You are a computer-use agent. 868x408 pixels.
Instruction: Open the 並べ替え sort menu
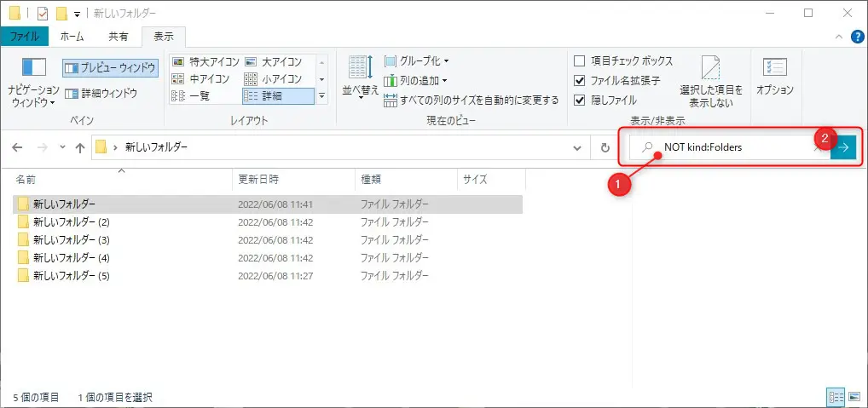[361, 78]
